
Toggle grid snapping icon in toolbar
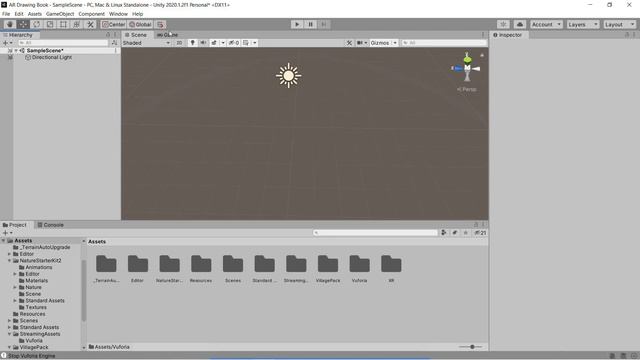coord(160,24)
